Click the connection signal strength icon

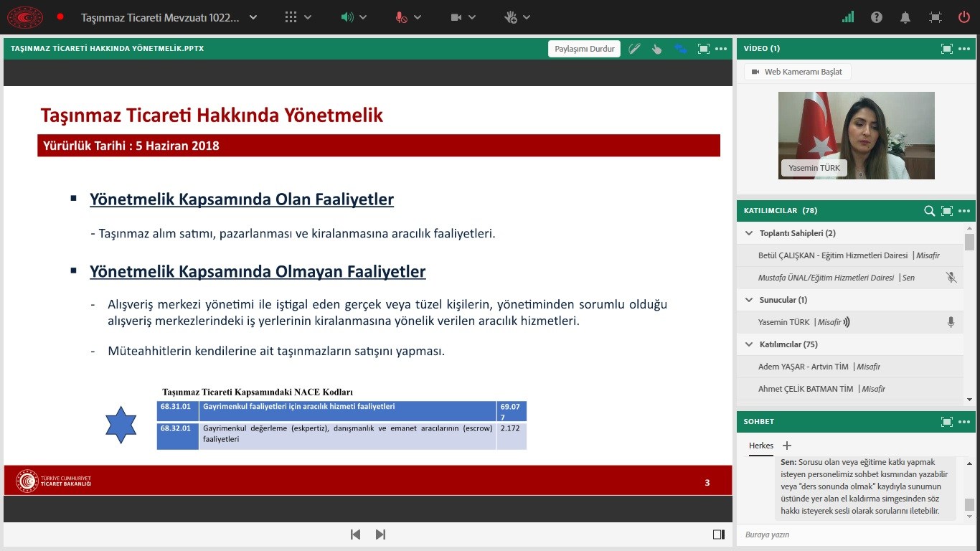[848, 17]
